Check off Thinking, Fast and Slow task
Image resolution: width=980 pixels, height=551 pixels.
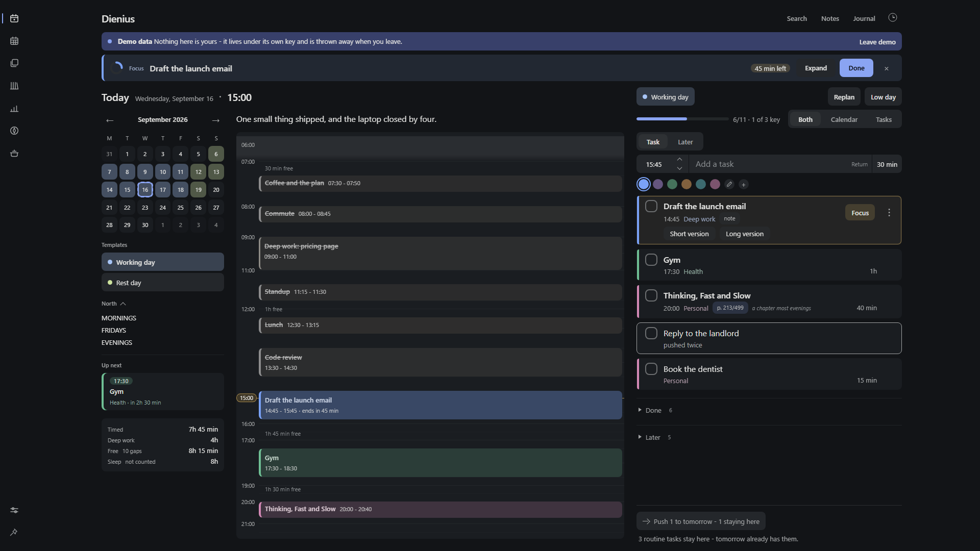[x=651, y=295]
